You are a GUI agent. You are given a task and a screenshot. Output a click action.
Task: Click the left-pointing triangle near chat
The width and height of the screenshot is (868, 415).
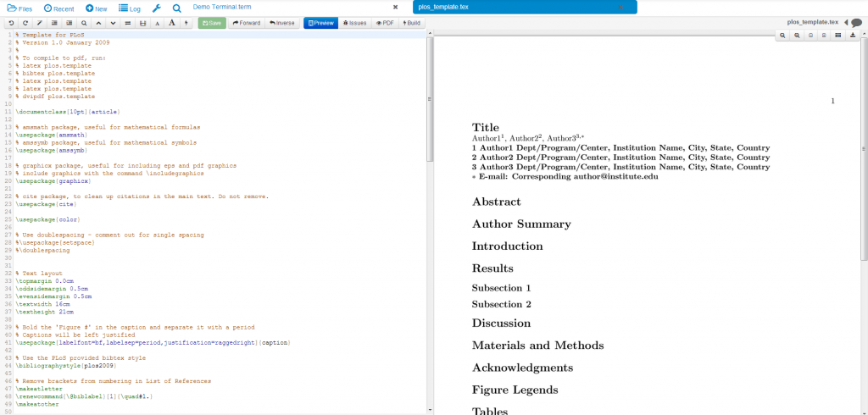pyautogui.click(x=846, y=23)
